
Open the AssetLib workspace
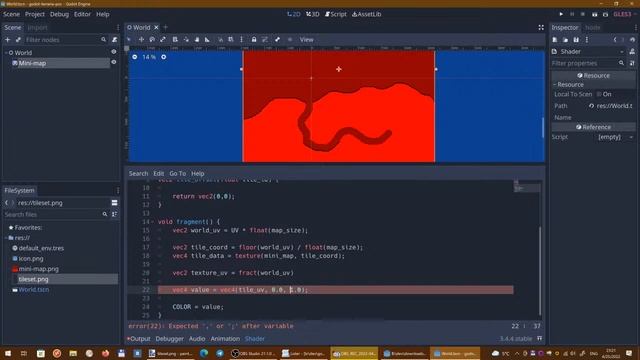pos(367,14)
